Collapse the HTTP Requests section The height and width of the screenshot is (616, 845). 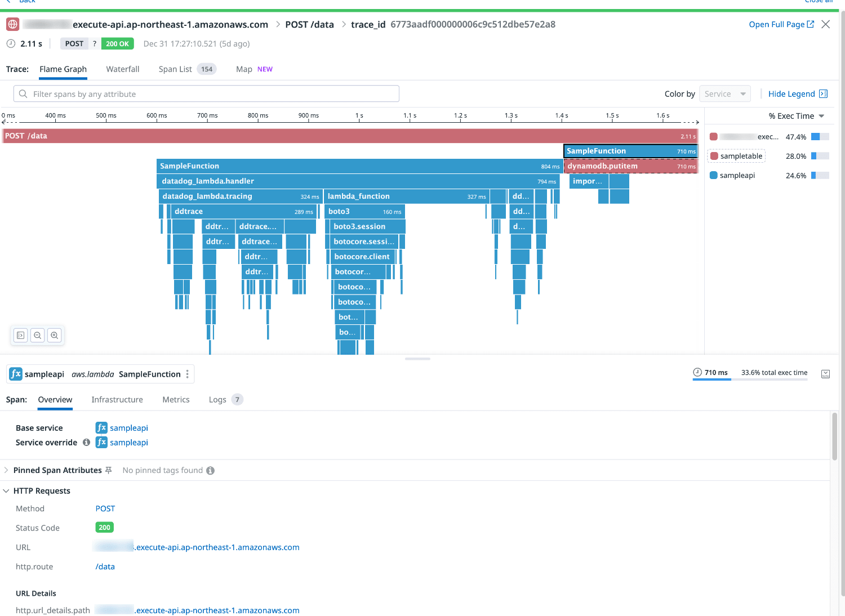point(6,491)
